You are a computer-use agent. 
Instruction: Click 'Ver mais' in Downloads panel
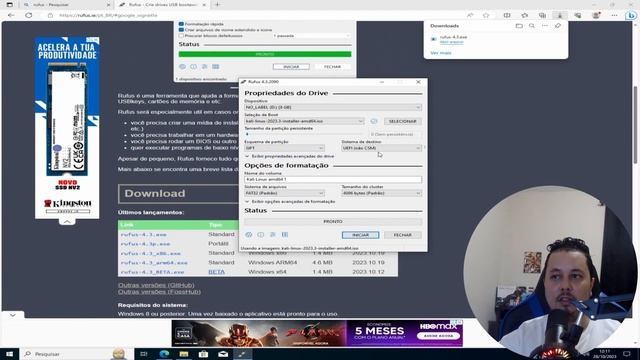441,53
